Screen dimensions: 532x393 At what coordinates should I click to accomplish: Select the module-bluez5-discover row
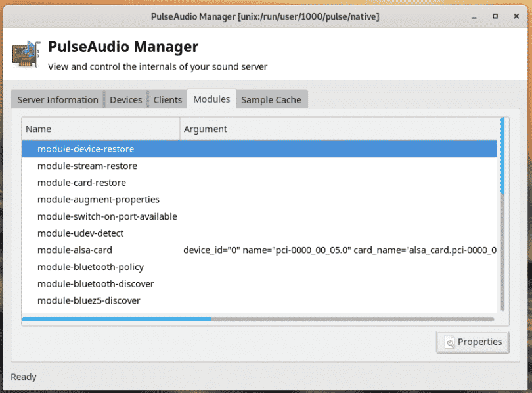(x=259, y=301)
